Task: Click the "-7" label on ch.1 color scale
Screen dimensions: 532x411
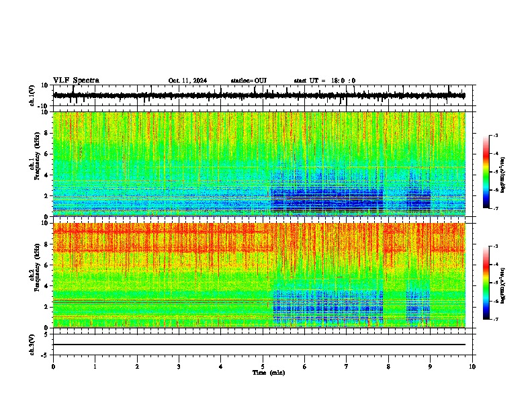Action: pos(495,209)
